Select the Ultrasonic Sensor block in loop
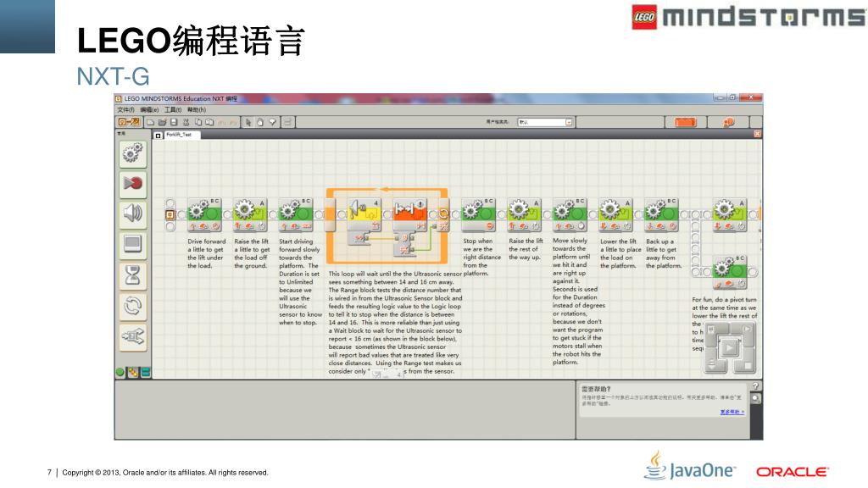The image size is (868, 488). click(364, 214)
